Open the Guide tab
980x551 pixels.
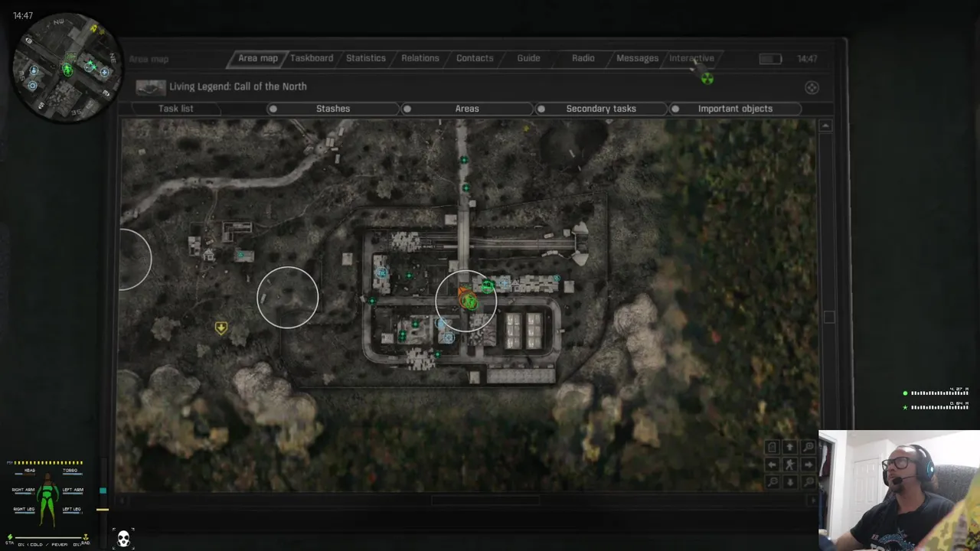point(528,58)
